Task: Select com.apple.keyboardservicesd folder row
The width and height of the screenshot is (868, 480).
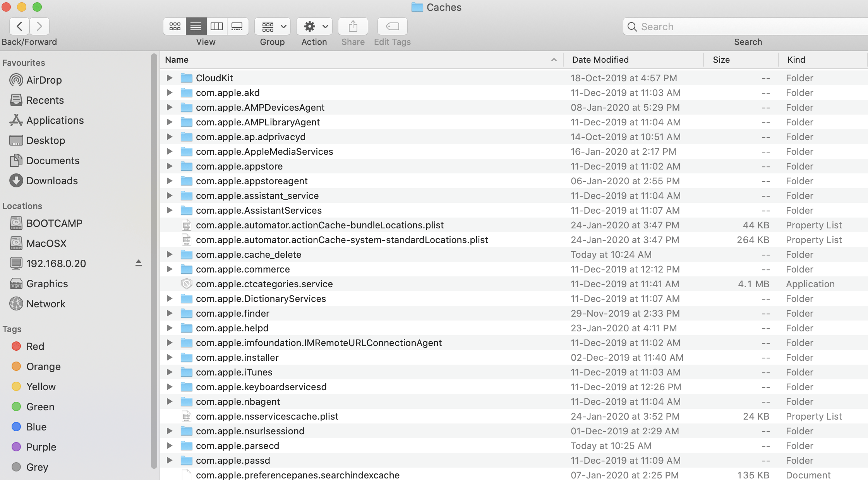Action: (514, 387)
